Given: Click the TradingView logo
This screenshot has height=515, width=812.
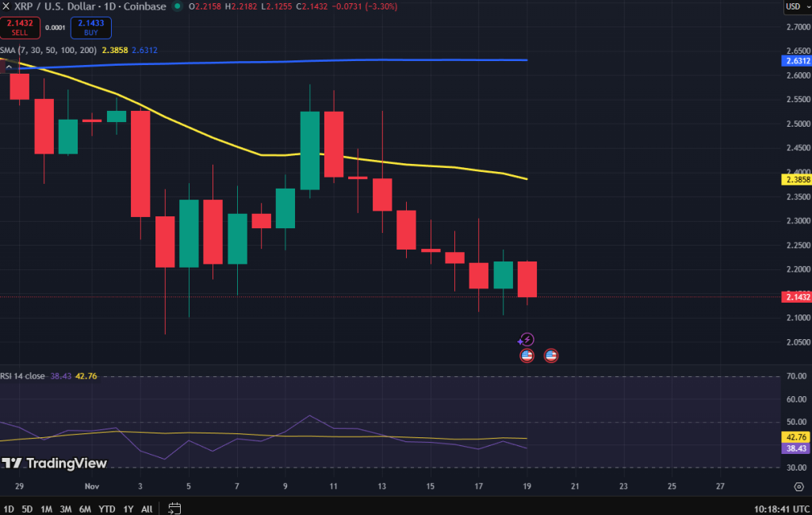Looking at the screenshot, I should tap(55, 463).
